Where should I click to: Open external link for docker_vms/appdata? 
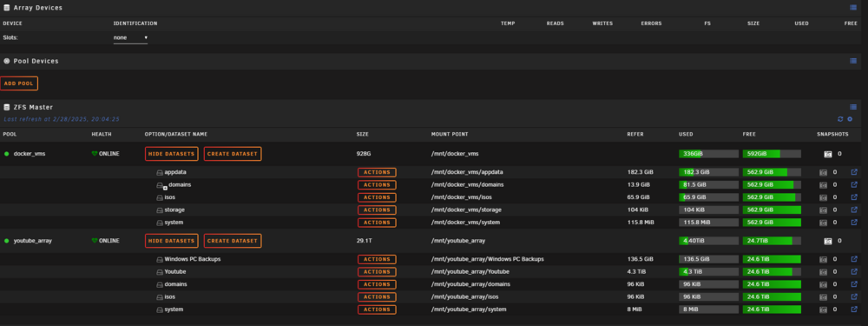(x=854, y=172)
